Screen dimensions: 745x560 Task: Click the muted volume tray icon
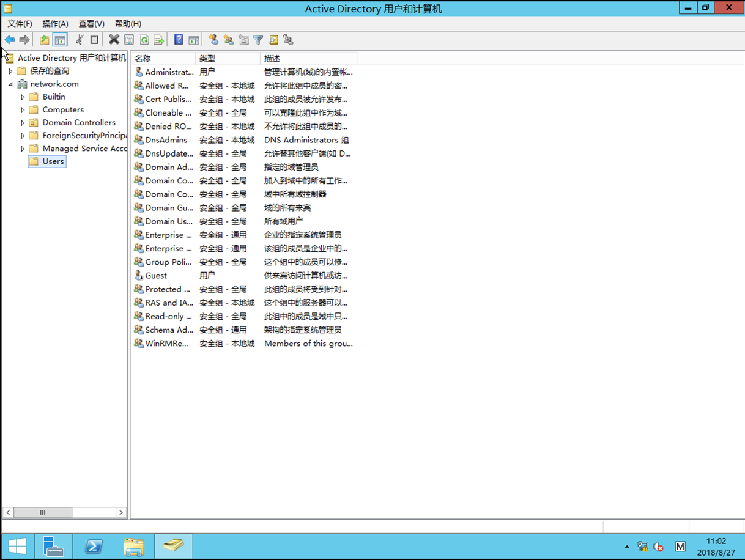pyautogui.click(x=659, y=547)
